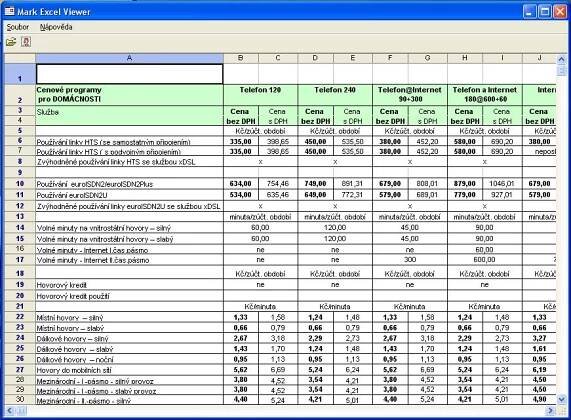Click the open file folder icon
The image size is (571, 420).
(x=11, y=42)
